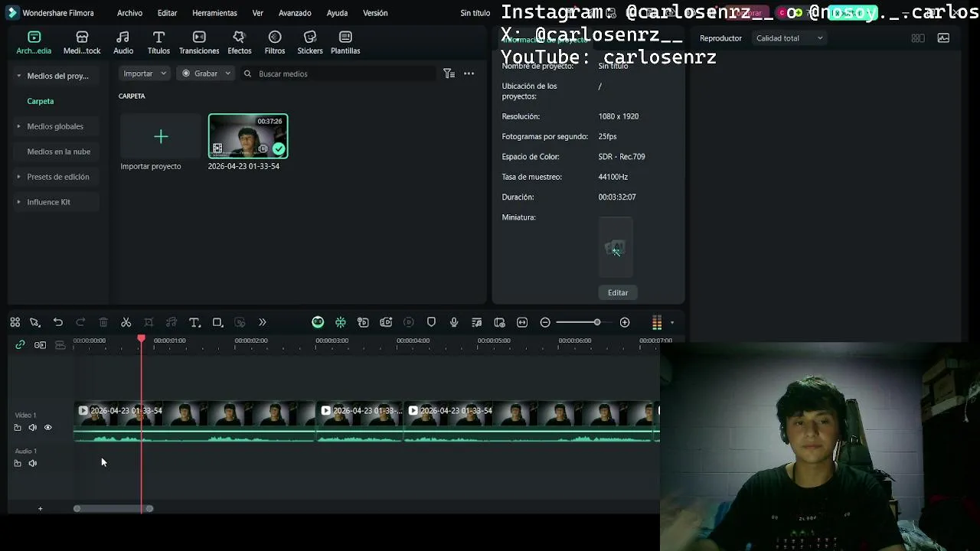Open the Stickers panel
The image size is (980, 551).
pos(310,43)
